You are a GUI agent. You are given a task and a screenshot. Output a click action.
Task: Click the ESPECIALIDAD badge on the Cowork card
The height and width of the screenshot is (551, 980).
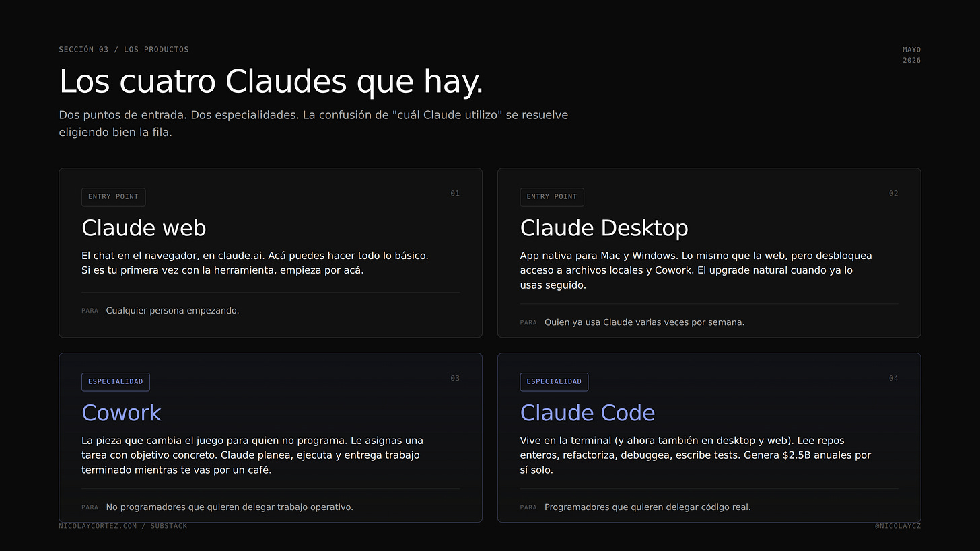click(116, 382)
